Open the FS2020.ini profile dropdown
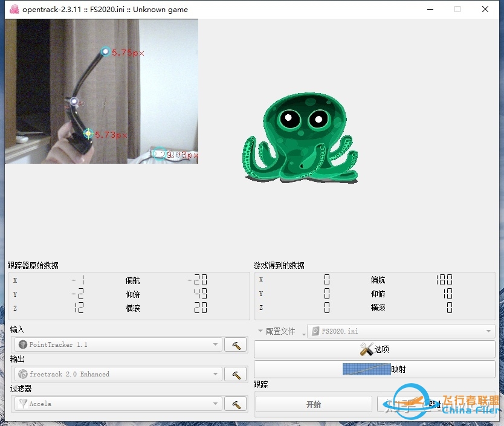The height and width of the screenshot is (426, 504). pyautogui.click(x=401, y=331)
